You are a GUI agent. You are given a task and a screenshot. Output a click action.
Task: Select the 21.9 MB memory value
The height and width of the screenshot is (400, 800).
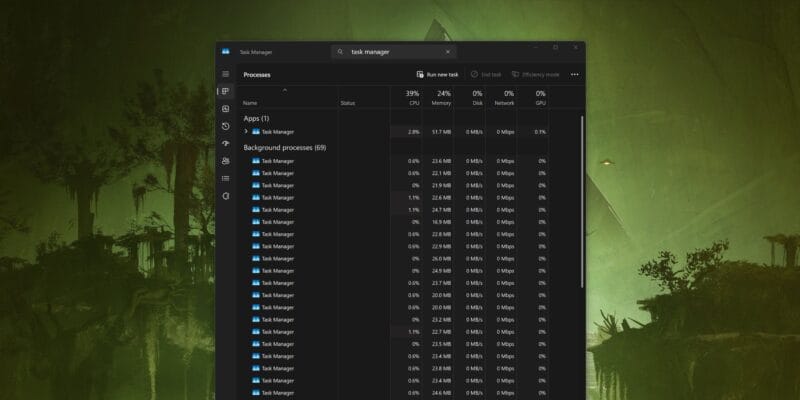[x=441, y=185]
